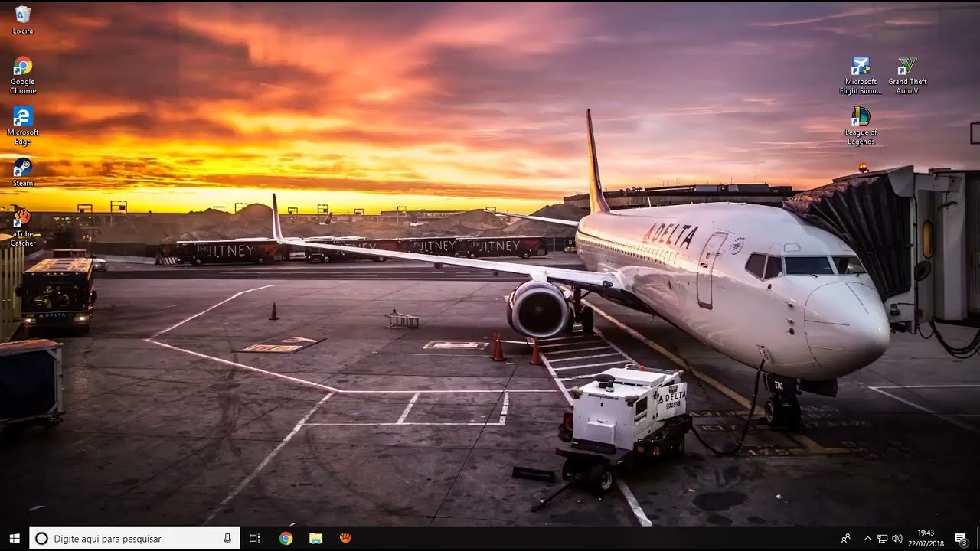
Task: Open the People icon in taskbar
Action: (846, 539)
